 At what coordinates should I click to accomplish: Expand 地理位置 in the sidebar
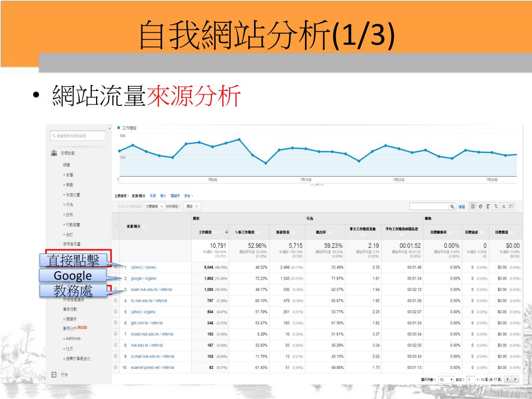pyautogui.click(x=72, y=195)
